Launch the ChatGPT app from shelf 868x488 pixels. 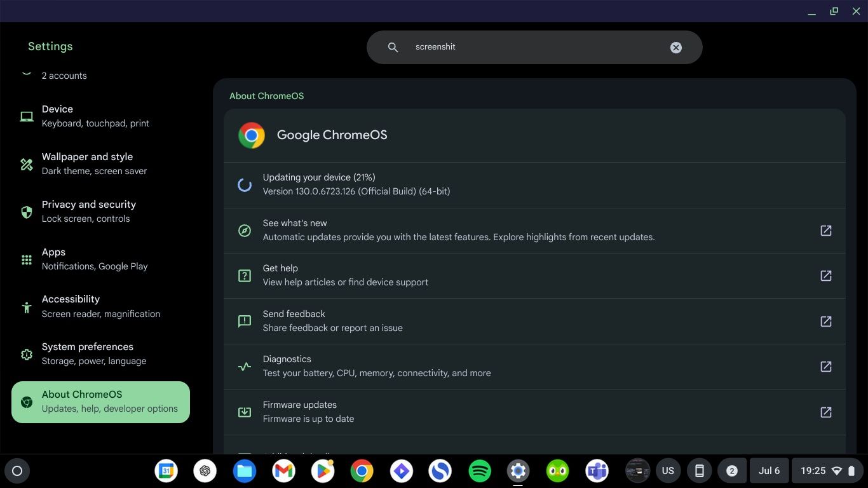(205, 471)
